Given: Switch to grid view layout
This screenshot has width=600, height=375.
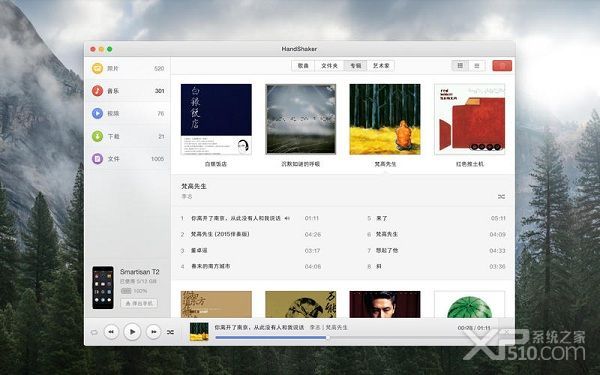Looking at the screenshot, I should click(x=460, y=66).
